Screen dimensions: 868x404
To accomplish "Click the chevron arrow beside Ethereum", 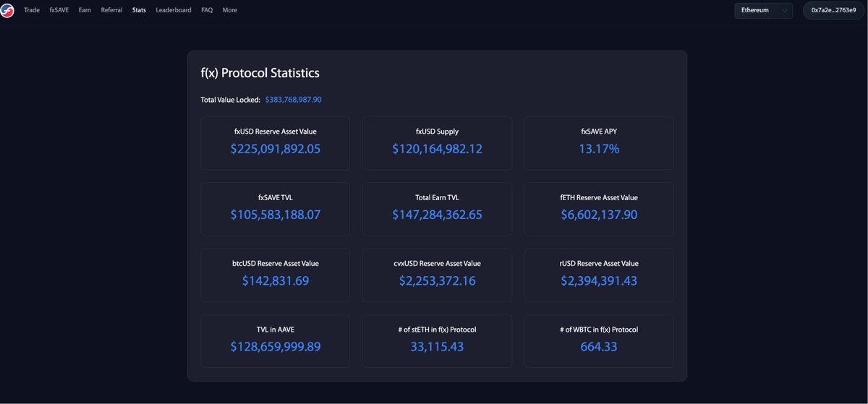I will [784, 11].
